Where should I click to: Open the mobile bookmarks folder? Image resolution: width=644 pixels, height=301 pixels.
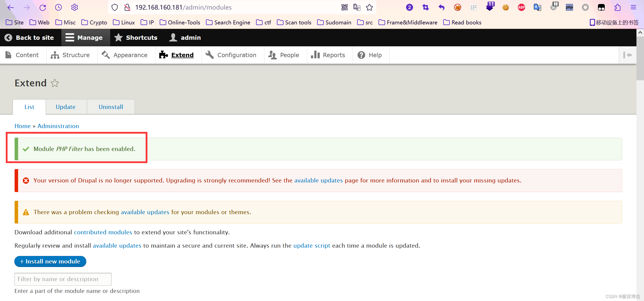coord(614,22)
